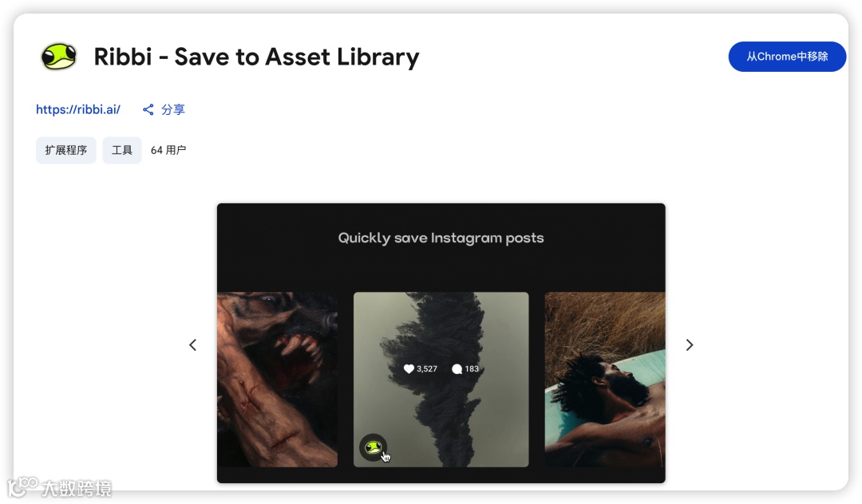This screenshot has height=504, width=862.
Task: Click the comment bubble icon showing 183
Action: click(x=457, y=369)
